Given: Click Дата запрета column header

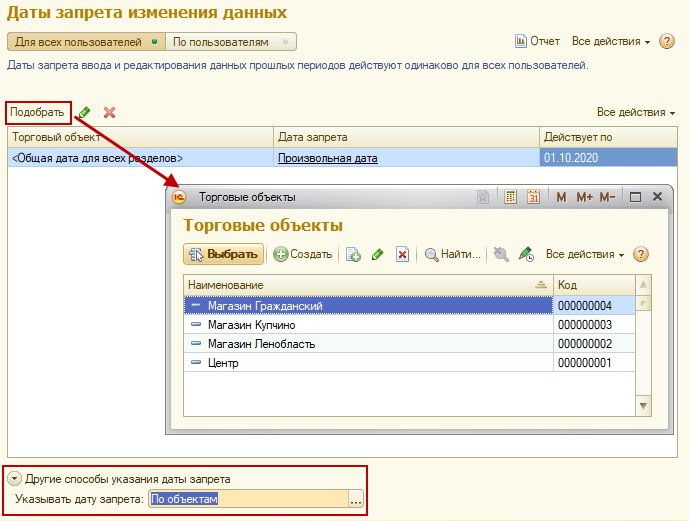Looking at the screenshot, I should [406, 137].
